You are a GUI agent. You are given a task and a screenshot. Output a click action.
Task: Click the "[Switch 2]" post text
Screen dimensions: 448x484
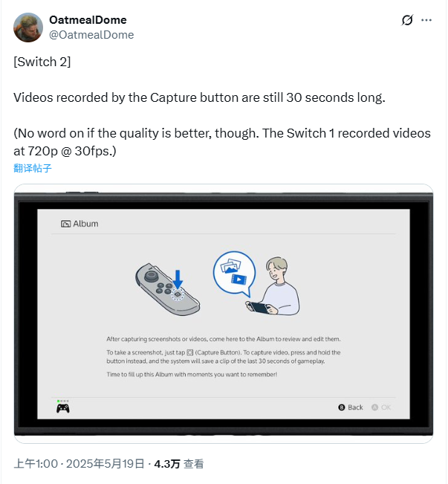pos(42,62)
